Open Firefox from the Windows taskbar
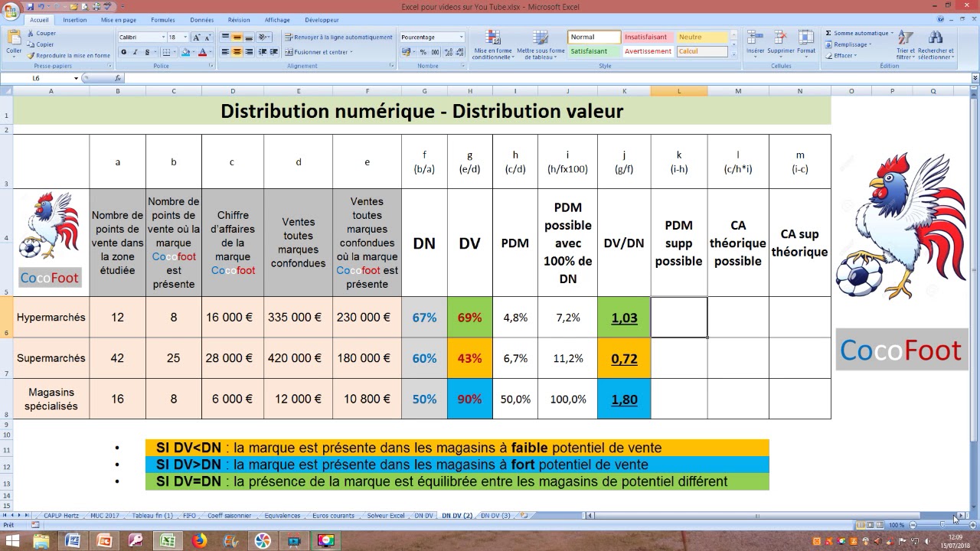Image resolution: width=980 pixels, height=551 pixels. pos(199,541)
